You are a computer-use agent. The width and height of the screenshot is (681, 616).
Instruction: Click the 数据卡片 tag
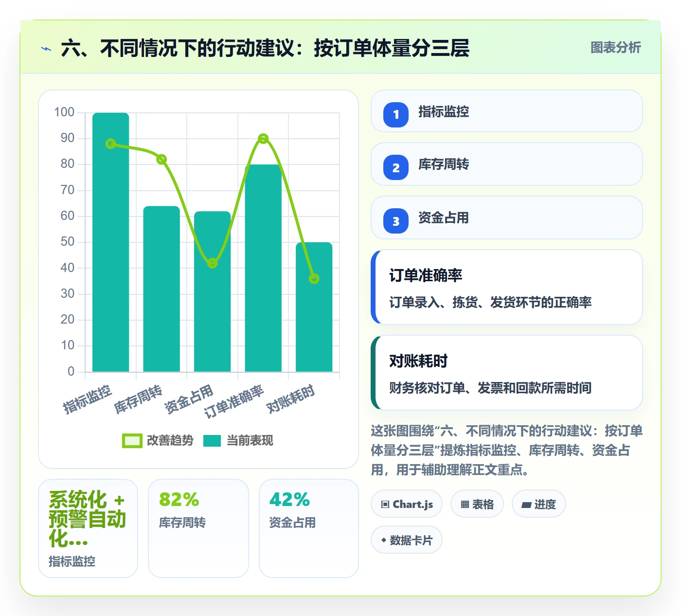(x=407, y=540)
